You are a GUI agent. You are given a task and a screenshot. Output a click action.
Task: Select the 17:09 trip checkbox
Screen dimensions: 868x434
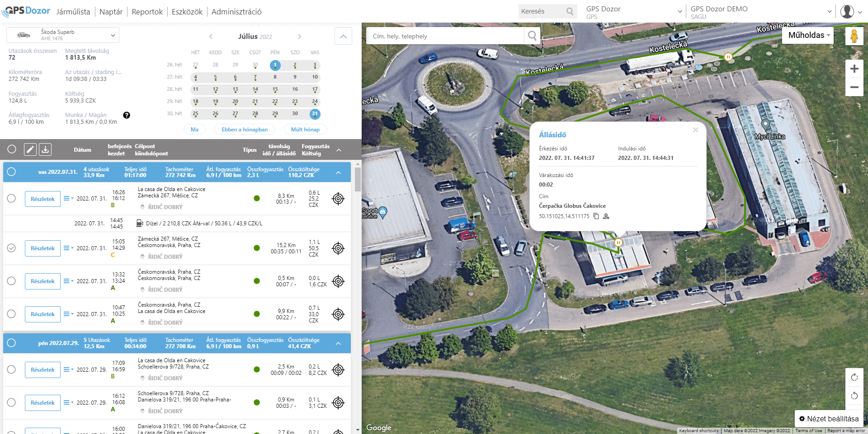click(x=11, y=369)
